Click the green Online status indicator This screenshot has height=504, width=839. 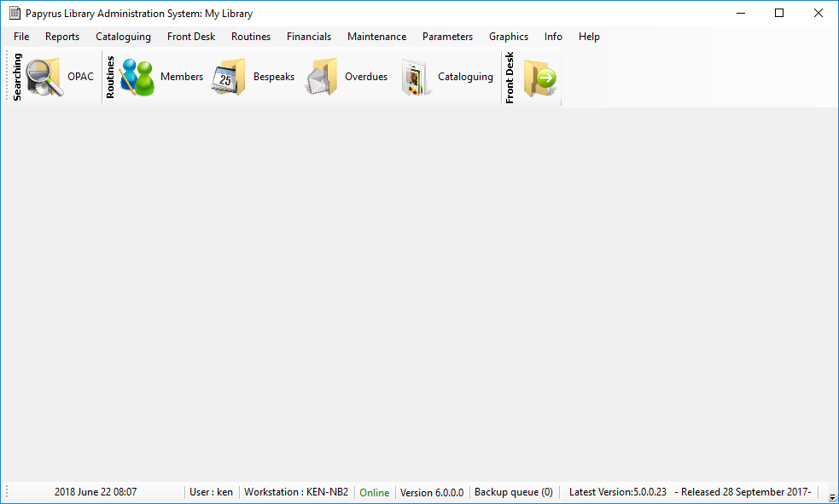(x=374, y=492)
